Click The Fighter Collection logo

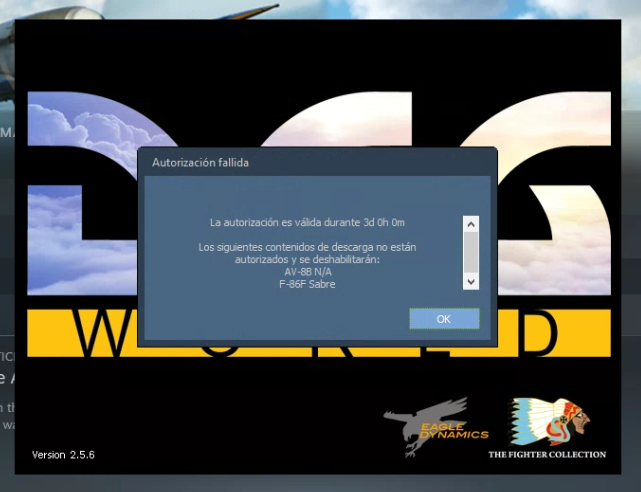547,428
